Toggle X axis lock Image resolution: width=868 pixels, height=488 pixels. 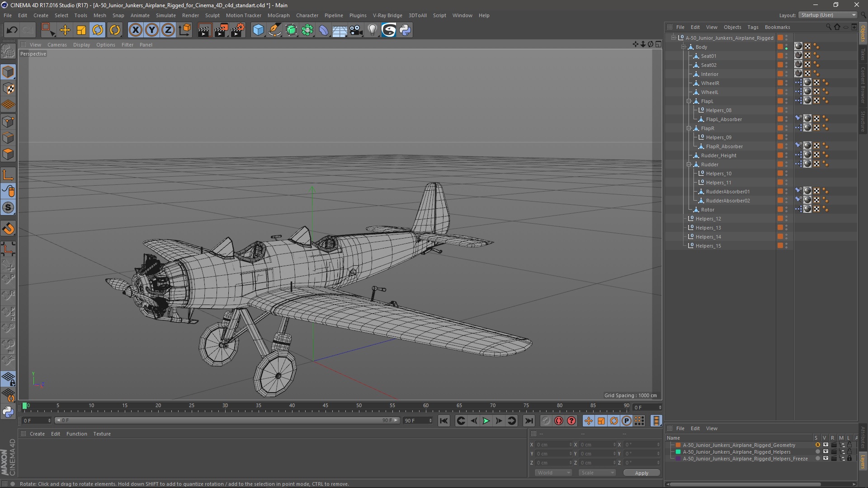[135, 30]
